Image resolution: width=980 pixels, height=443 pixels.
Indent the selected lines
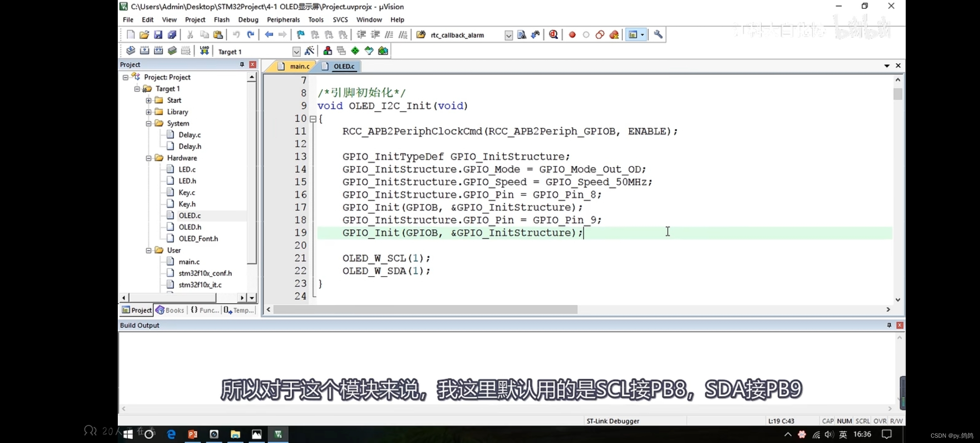click(x=361, y=35)
